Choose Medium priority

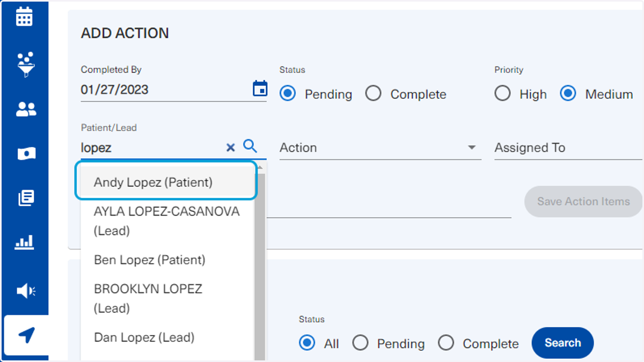pyautogui.click(x=568, y=94)
